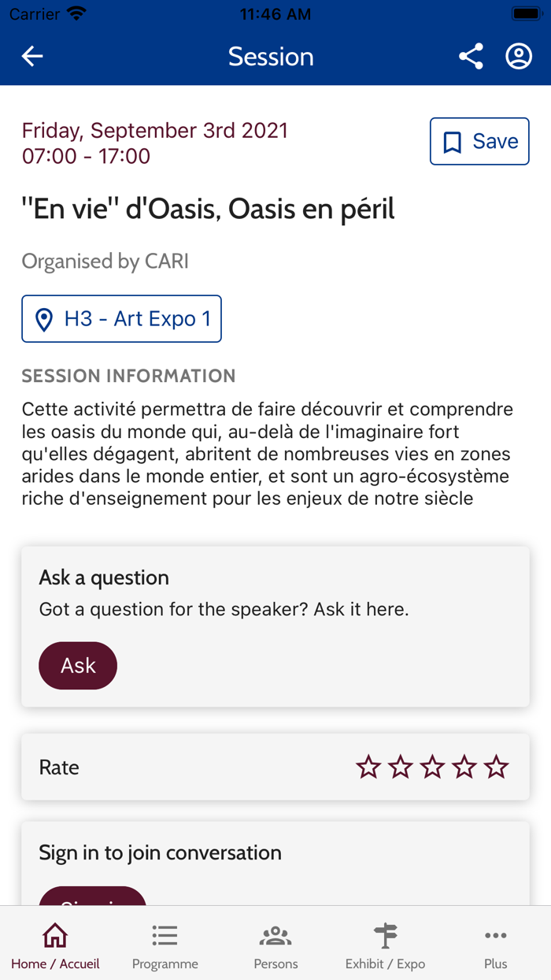Tap the location pin icon for H3
The width and height of the screenshot is (551, 980).
pos(45,318)
